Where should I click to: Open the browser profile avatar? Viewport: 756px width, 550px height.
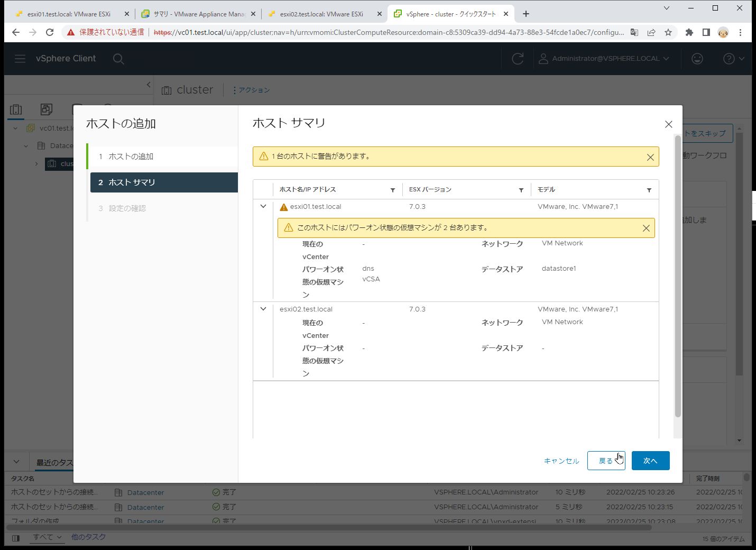723,32
